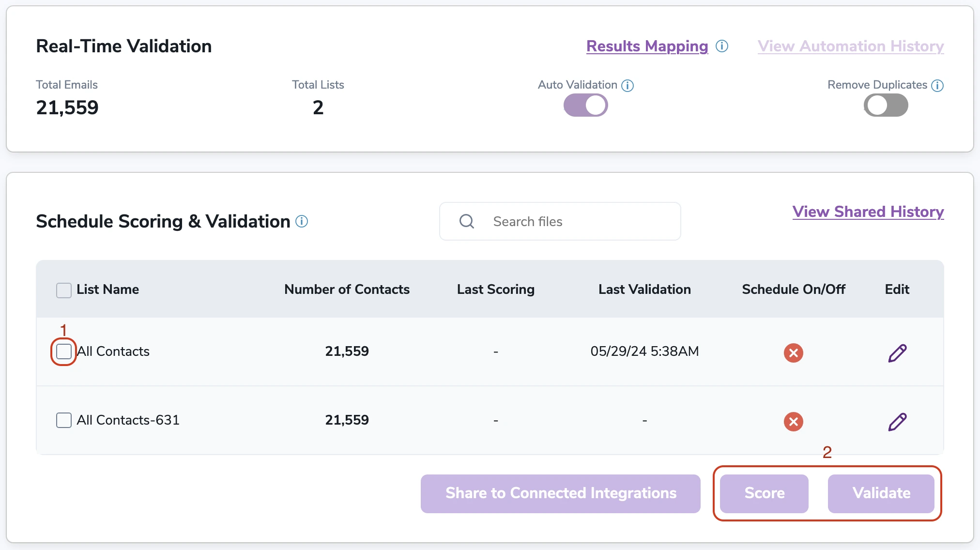Enable the Remove Duplicates toggle
Screen dimensions: 980x550
coord(886,105)
